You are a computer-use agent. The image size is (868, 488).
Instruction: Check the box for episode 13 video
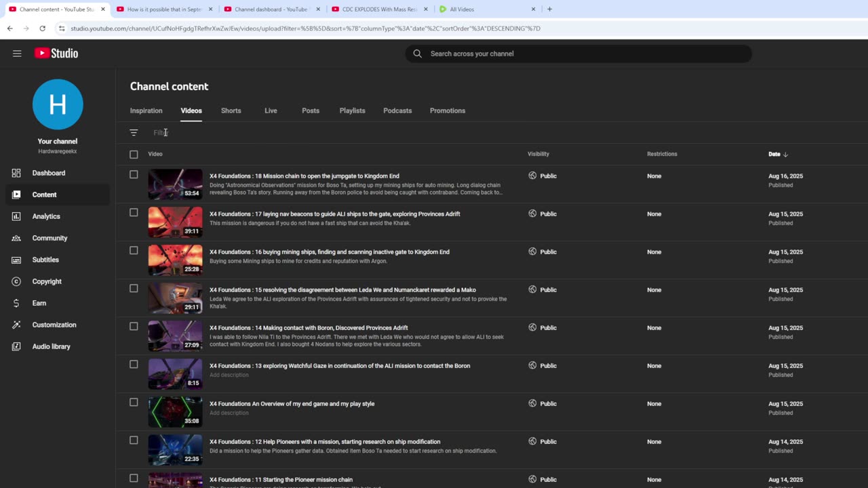tap(134, 364)
